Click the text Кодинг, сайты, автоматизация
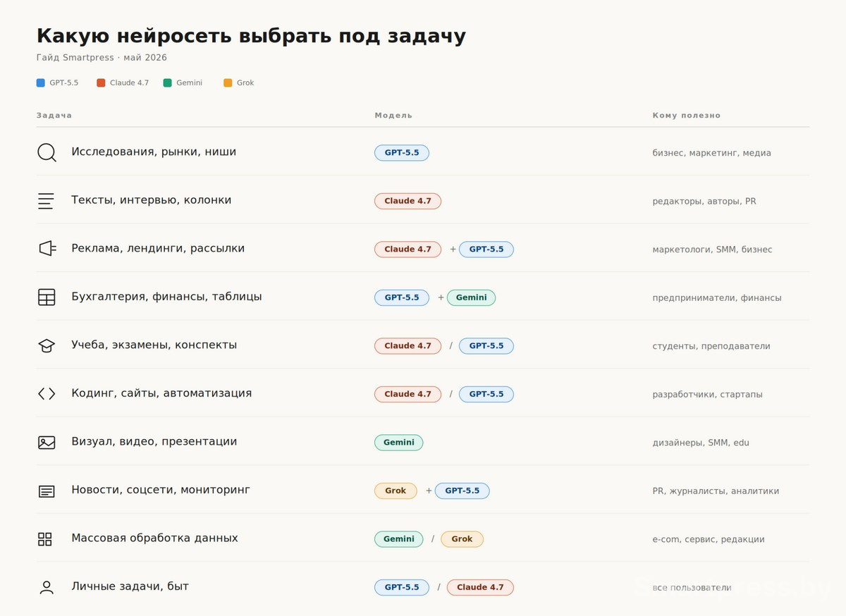Viewport: 846px width, 616px height. point(161,393)
